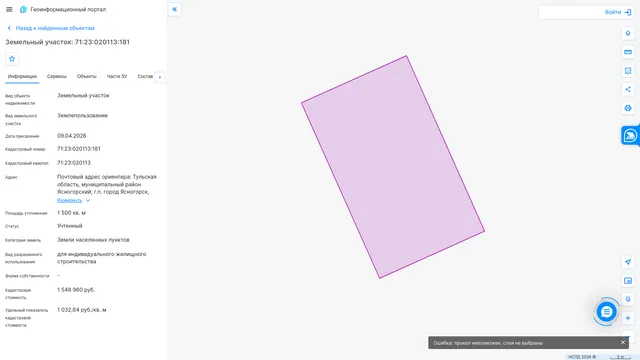Toggle the overview map window

[x=628, y=281]
